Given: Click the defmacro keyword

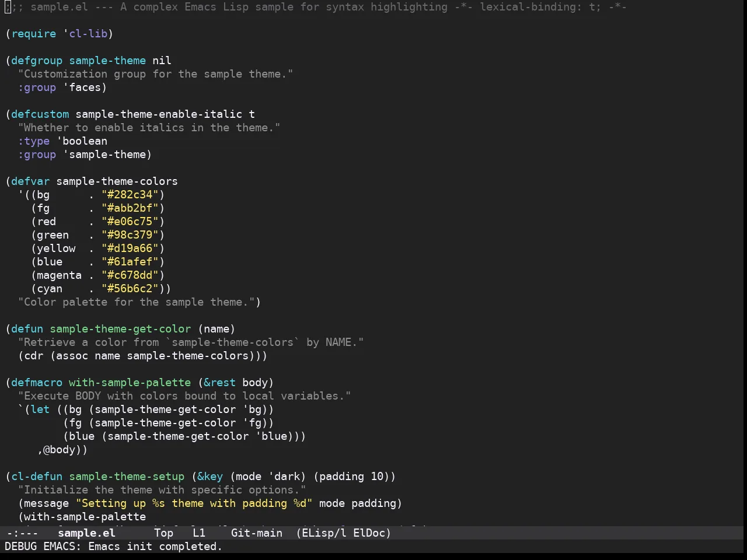Looking at the screenshot, I should pyautogui.click(x=37, y=383).
